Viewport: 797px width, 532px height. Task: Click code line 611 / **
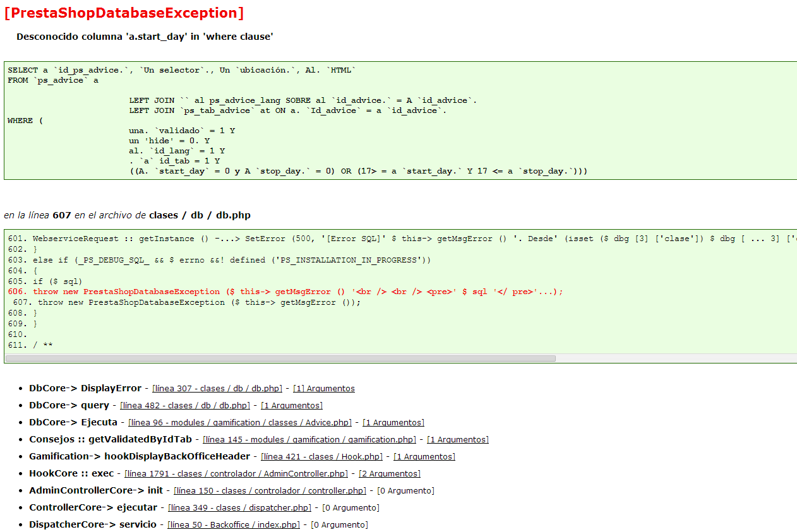30,345
